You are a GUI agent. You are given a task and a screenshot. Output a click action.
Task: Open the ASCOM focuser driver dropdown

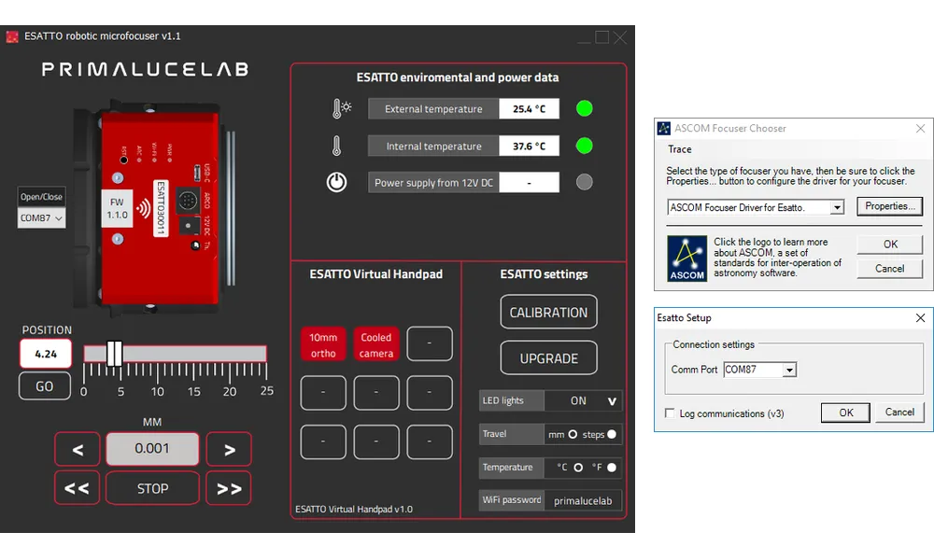[837, 207]
